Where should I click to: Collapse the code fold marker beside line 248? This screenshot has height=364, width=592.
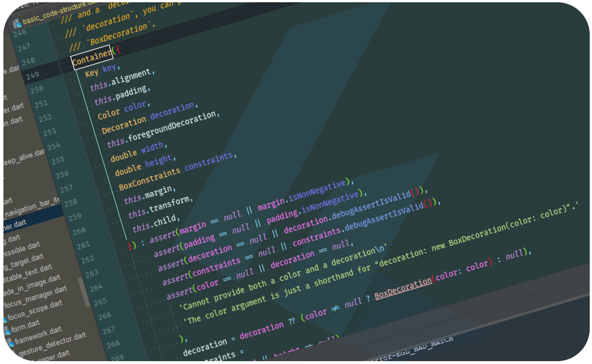click(x=56, y=53)
